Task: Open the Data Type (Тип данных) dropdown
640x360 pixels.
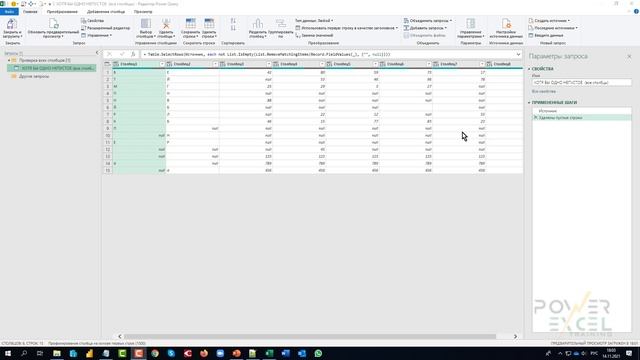Action: (x=314, y=20)
